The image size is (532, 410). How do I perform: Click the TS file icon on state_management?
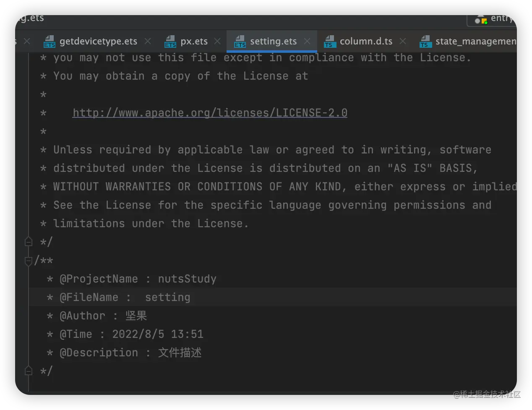tap(425, 42)
